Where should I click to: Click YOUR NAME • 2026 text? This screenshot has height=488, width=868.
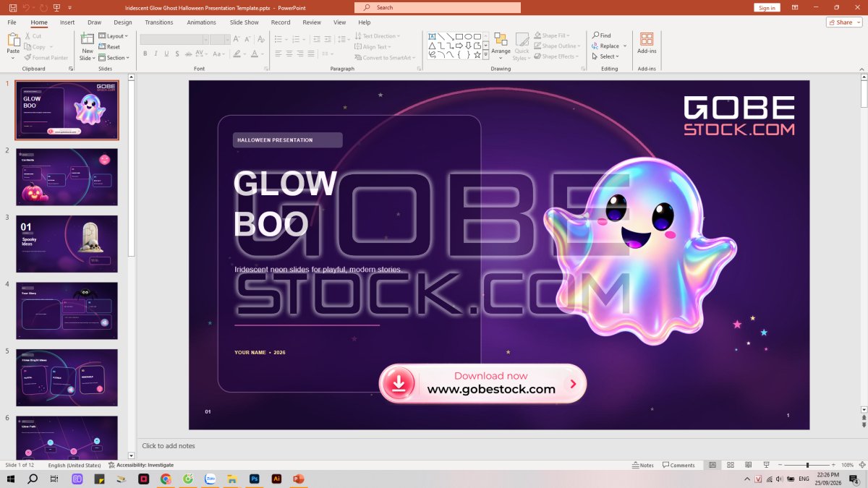[x=260, y=353]
